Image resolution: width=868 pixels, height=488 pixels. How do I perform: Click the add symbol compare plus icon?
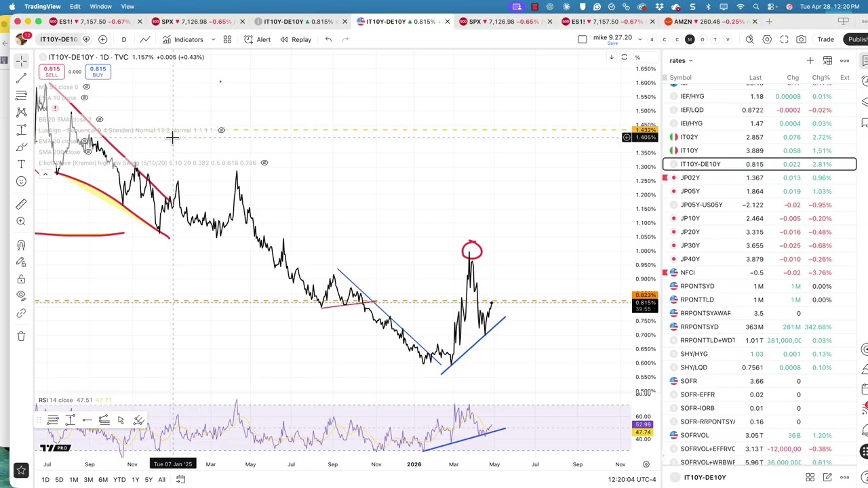tap(102, 39)
